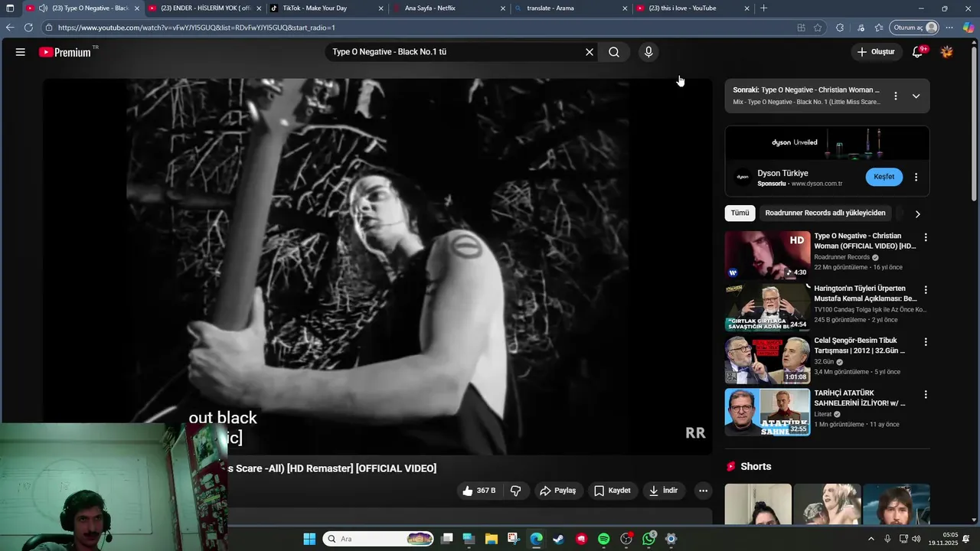This screenshot has width=980, height=551.
Task: Open YouTube notifications bell
Action: [917, 52]
